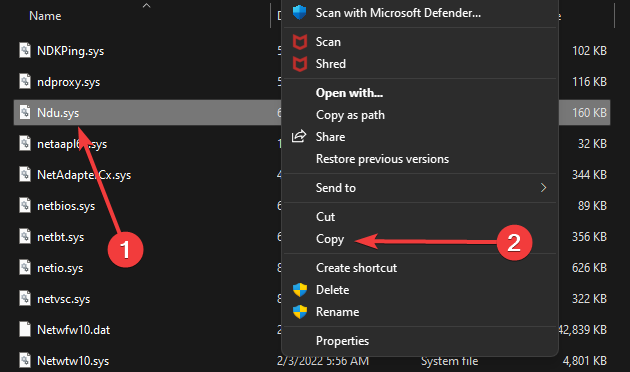
Task: Open Properties from the context menu
Action: pyautogui.click(x=342, y=341)
